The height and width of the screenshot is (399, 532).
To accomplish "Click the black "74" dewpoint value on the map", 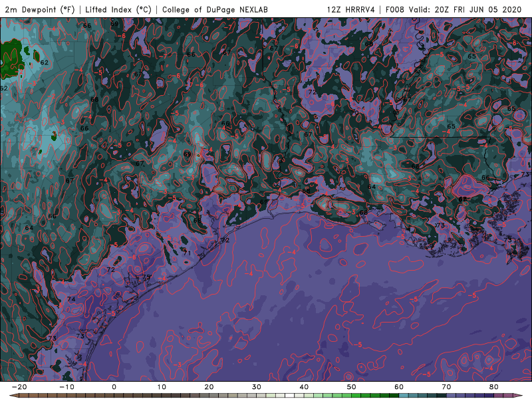I will point(71,299).
